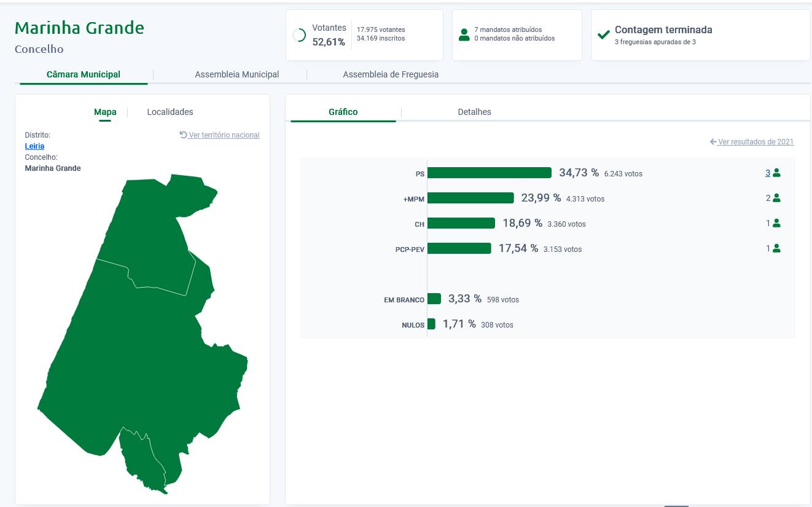Screen dimensions: 812x507
Task: Click the CH party label
Action: pos(420,224)
